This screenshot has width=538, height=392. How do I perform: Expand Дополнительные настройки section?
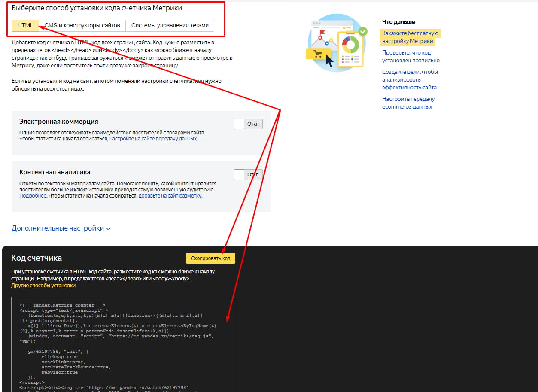(61, 228)
